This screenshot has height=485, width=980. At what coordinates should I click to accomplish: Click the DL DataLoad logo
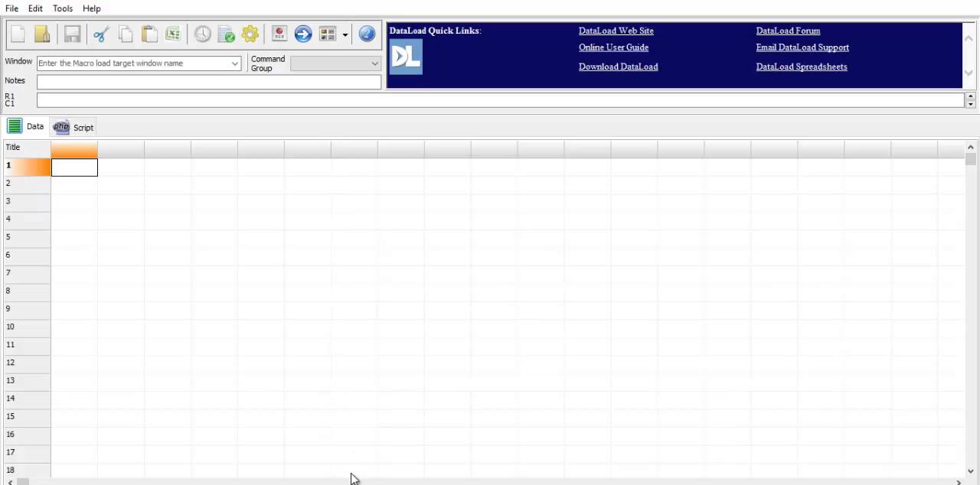[x=406, y=57]
